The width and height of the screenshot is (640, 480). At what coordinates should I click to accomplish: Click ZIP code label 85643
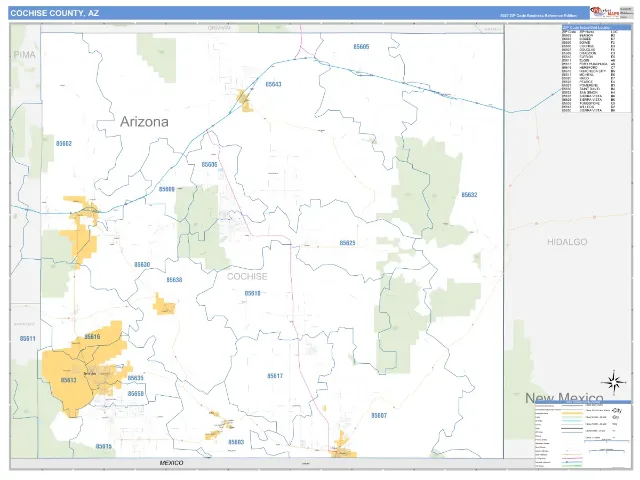click(273, 84)
